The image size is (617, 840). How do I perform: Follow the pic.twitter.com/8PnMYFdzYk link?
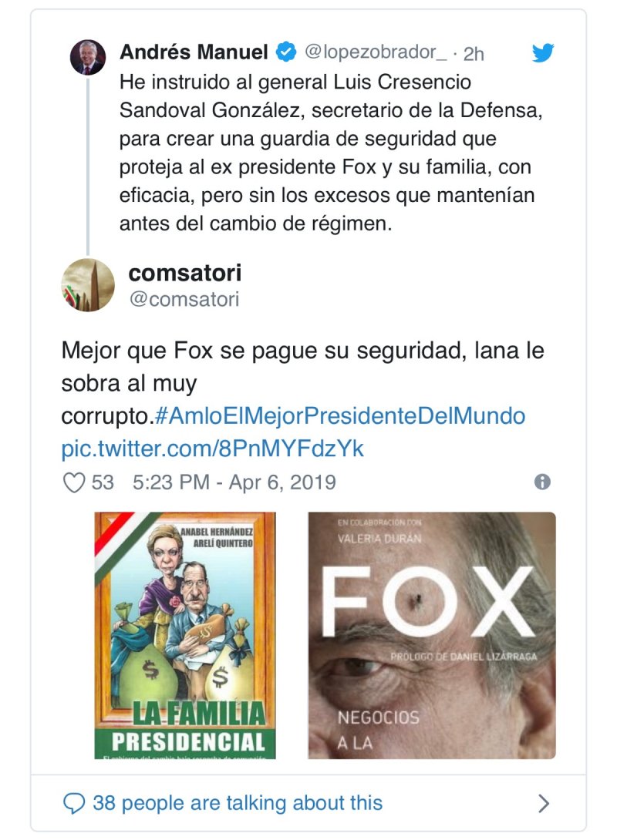212,449
